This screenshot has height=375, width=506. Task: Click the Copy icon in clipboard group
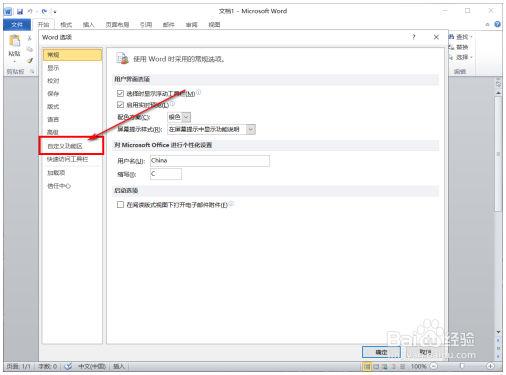[x=30, y=49]
